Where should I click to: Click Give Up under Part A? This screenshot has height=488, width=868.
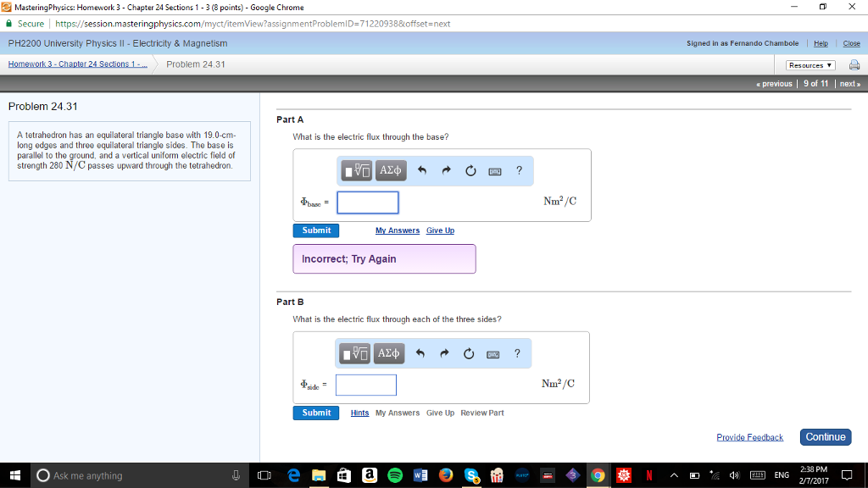coord(440,230)
